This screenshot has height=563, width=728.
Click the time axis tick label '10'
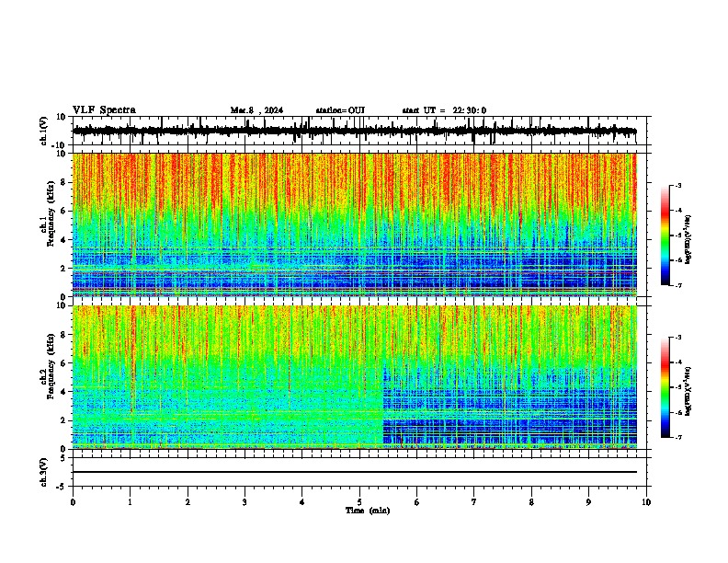click(x=646, y=502)
